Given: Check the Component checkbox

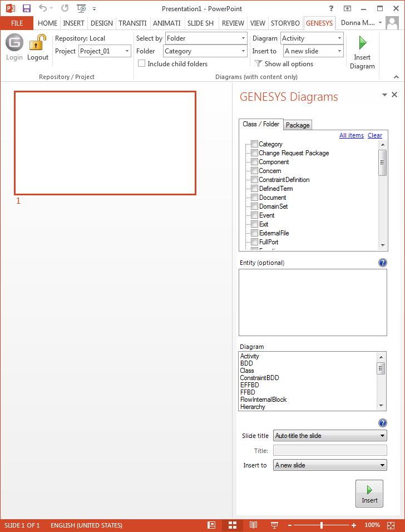Looking at the screenshot, I should click(x=254, y=161).
